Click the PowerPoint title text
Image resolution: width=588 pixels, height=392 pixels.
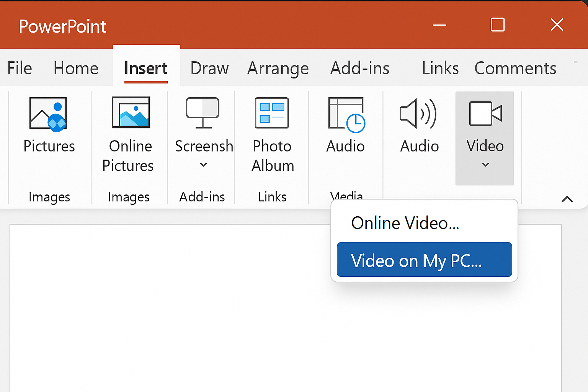[62, 26]
